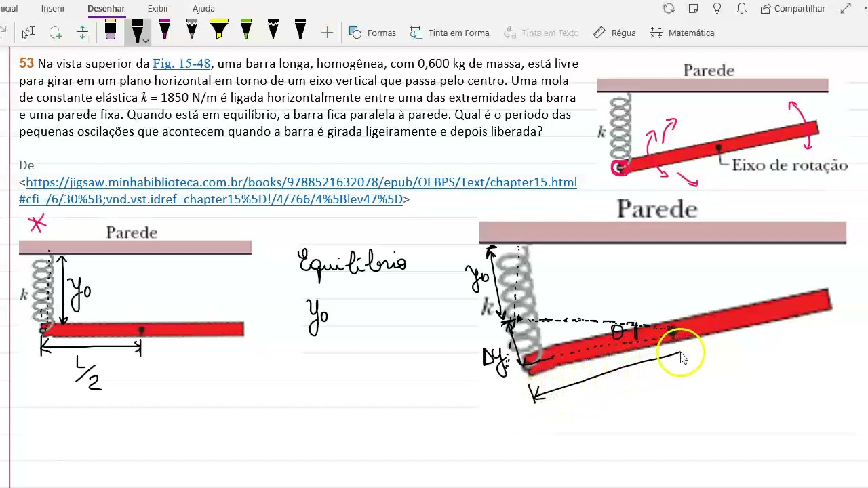Select the last black pen
The image size is (868, 488).
pos(300,30)
